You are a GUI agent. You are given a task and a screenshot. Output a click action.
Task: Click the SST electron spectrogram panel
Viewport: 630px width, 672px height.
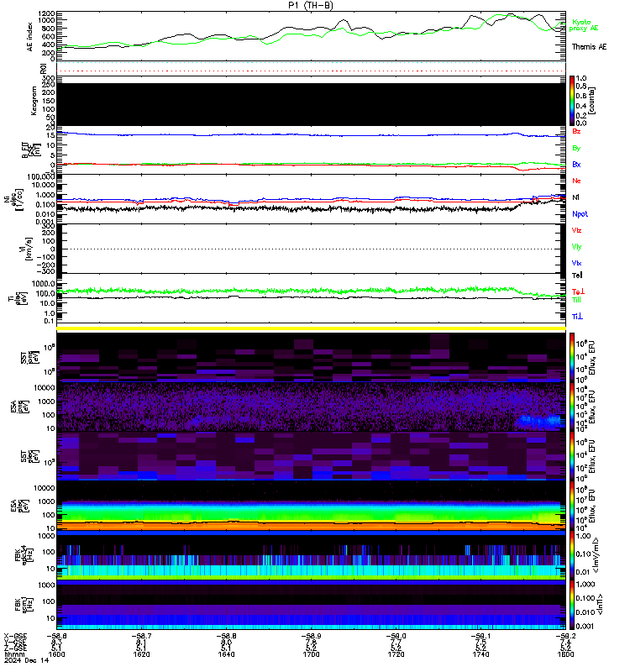[x=311, y=456]
